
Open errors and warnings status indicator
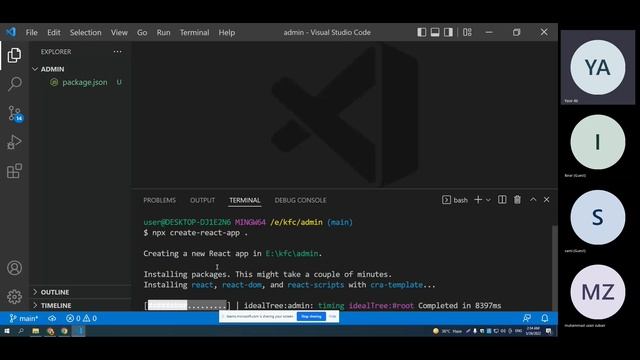tap(81, 318)
